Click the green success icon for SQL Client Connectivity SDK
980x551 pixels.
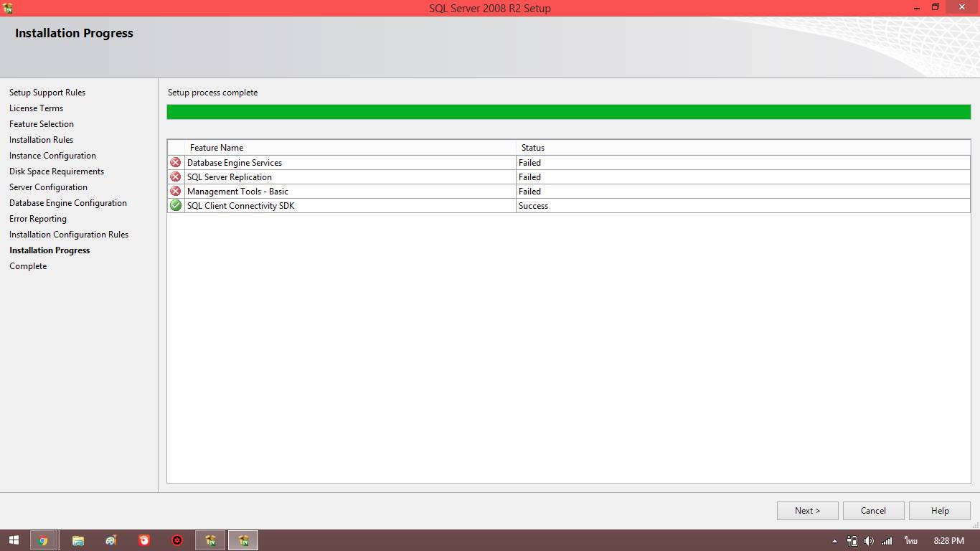coord(176,206)
